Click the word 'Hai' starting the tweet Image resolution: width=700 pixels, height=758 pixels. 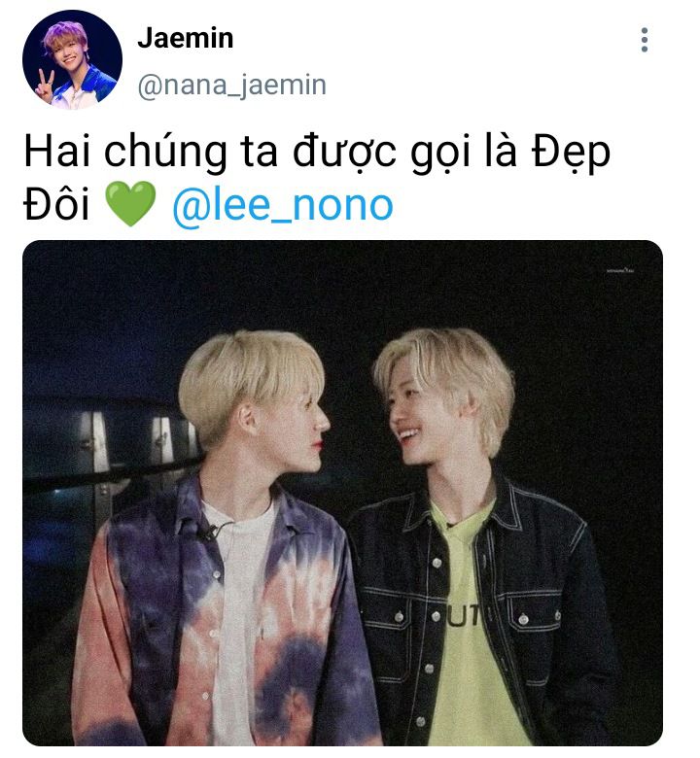(57, 152)
